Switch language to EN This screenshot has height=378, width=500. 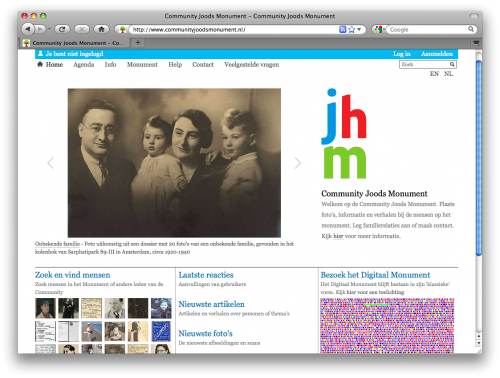[x=434, y=74]
